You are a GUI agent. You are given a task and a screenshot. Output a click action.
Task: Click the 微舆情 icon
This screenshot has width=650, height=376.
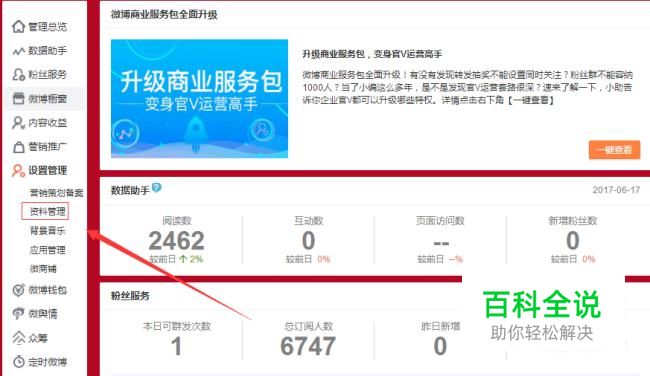coord(18,314)
